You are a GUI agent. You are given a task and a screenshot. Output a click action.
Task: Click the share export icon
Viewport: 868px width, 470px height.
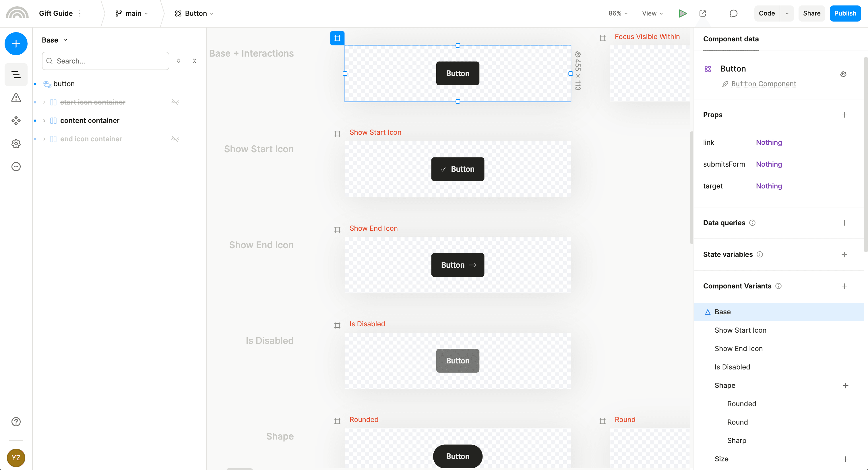[703, 13]
